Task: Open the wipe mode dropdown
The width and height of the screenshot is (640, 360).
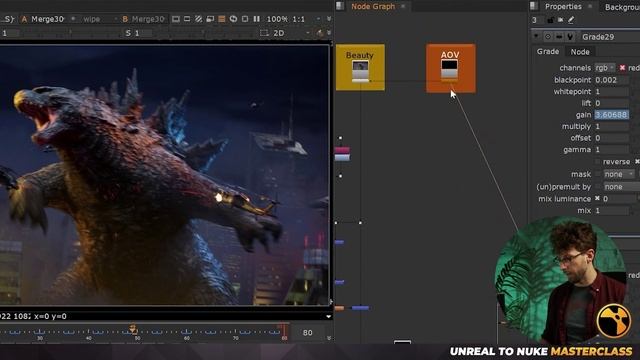Action: 100,19
